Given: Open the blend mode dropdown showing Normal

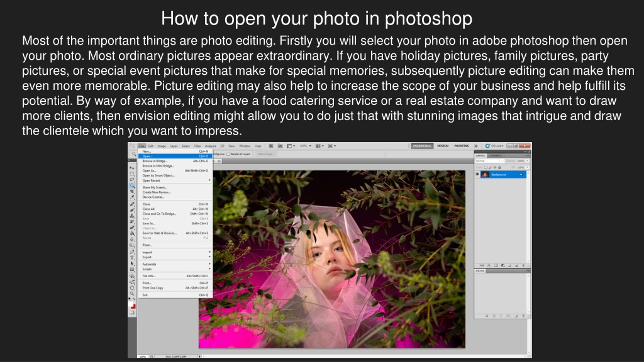Looking at the screenshot, I should point(489,161).
